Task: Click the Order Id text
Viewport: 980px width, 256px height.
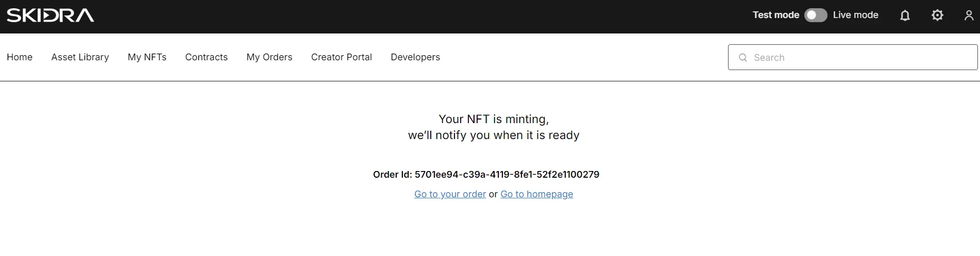Action: (486, 175)
